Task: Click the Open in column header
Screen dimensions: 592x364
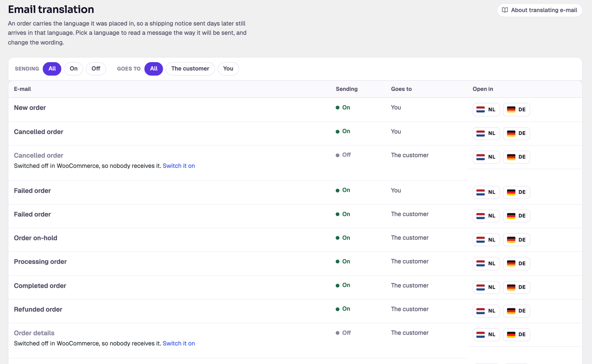Action: (483, 89)
